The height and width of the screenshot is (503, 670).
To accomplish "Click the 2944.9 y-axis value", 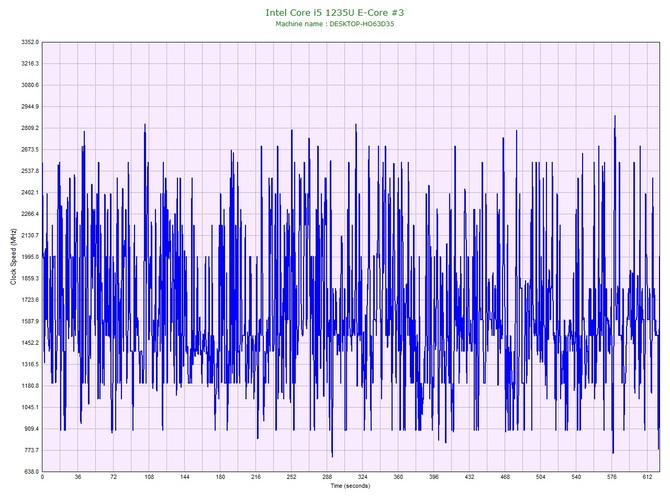I will (30, 106).
